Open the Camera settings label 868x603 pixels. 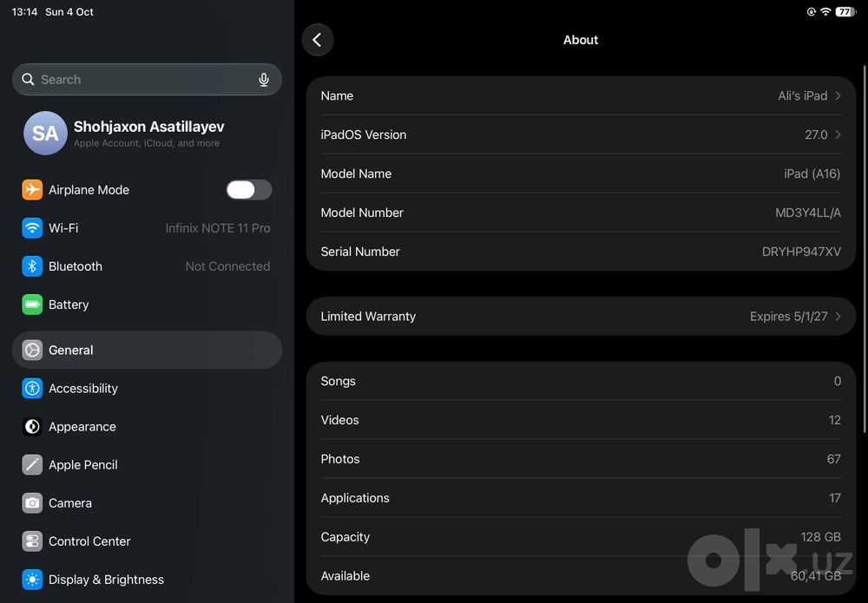[70, 503]
